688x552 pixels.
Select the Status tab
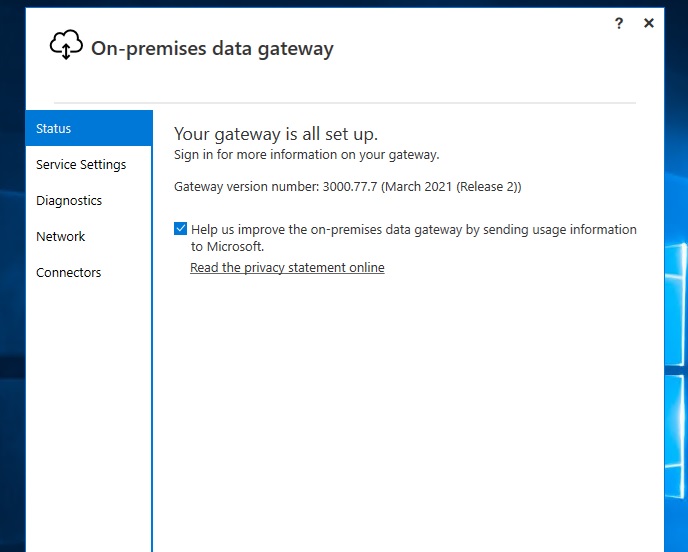89,128
